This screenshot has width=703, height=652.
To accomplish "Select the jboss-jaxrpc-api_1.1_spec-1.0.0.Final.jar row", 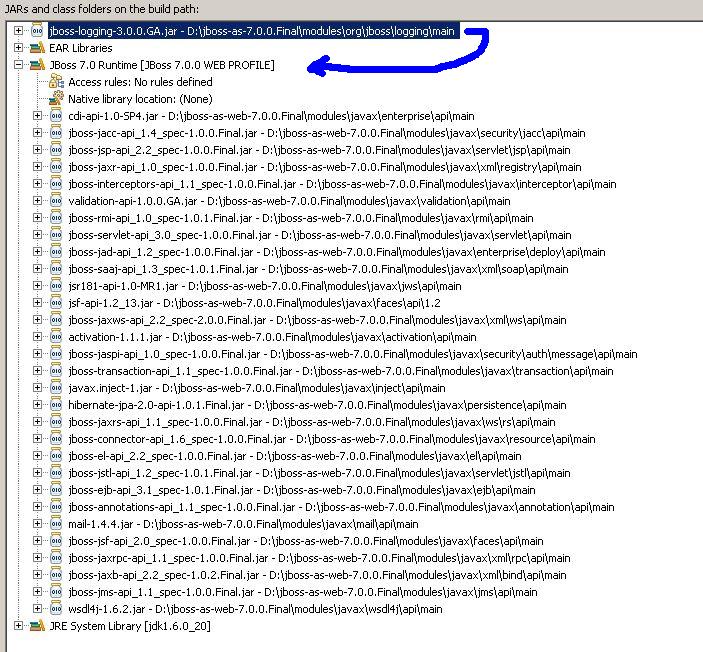I will coord(319,558).
